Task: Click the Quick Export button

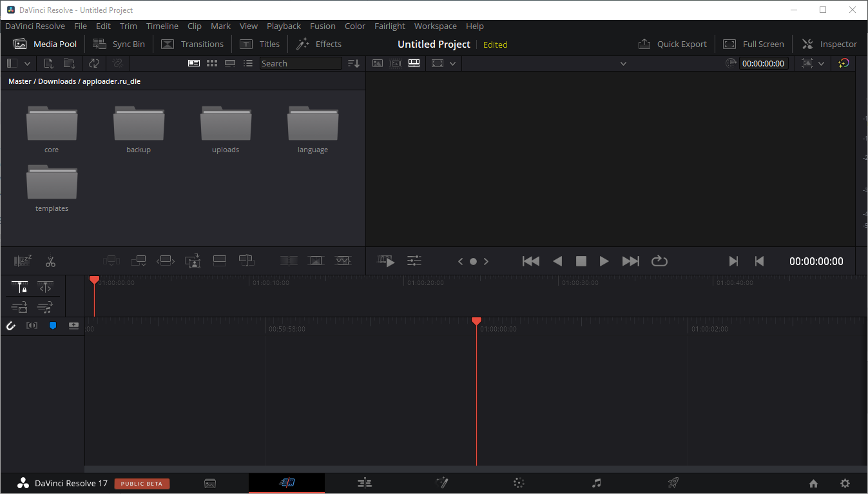Action: 673,44
